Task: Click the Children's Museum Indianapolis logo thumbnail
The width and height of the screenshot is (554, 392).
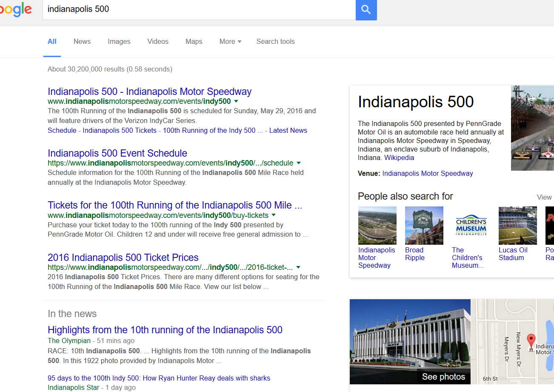Action: click(x=471, y=226)
